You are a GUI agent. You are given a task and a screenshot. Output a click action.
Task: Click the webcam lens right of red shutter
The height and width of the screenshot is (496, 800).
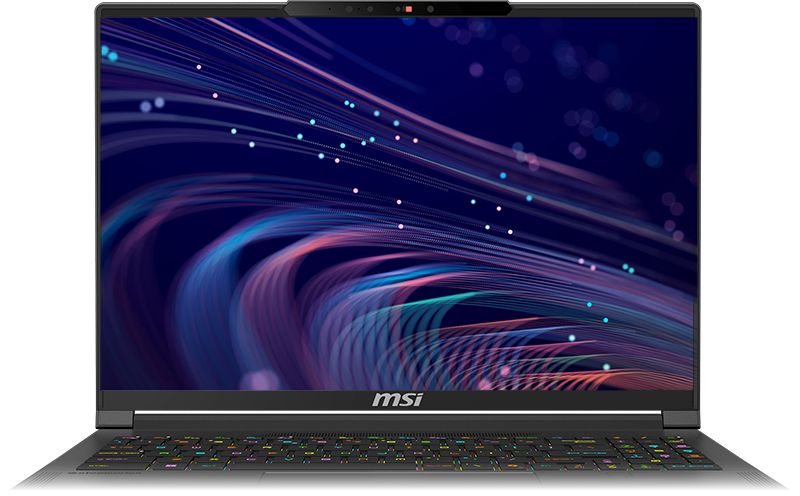coord(430,9)
